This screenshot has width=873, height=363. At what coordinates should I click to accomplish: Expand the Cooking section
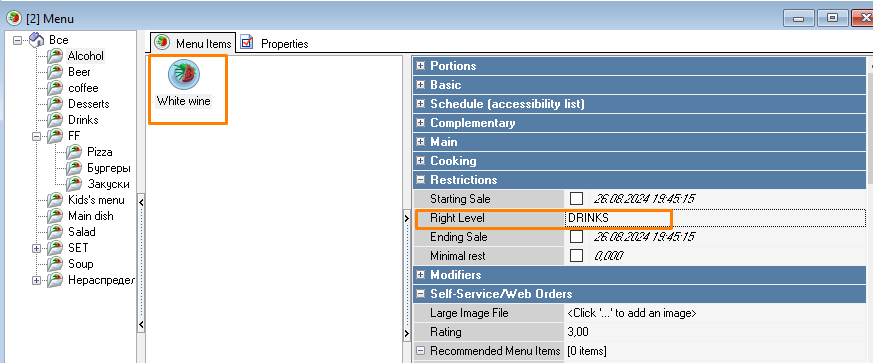pos(421,161)
